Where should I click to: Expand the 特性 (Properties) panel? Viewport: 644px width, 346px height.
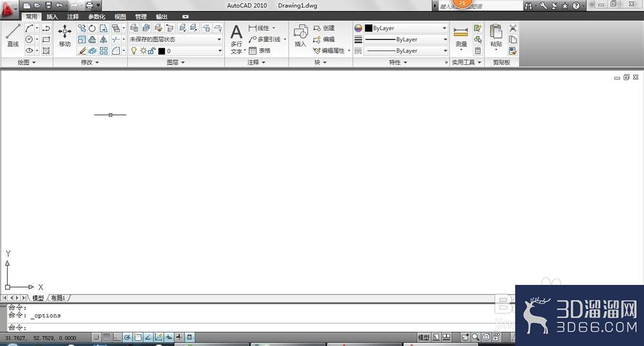click(398, 62)
